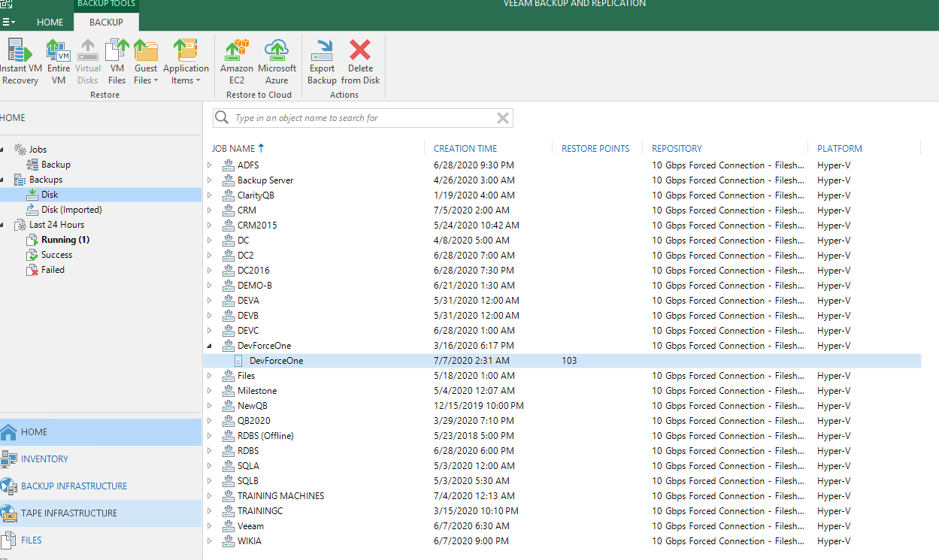Screen dimensions: 939x560
Task: Select the TRAINING MACHINES job name
Action: pyautogui.click(x=281, y=495)
